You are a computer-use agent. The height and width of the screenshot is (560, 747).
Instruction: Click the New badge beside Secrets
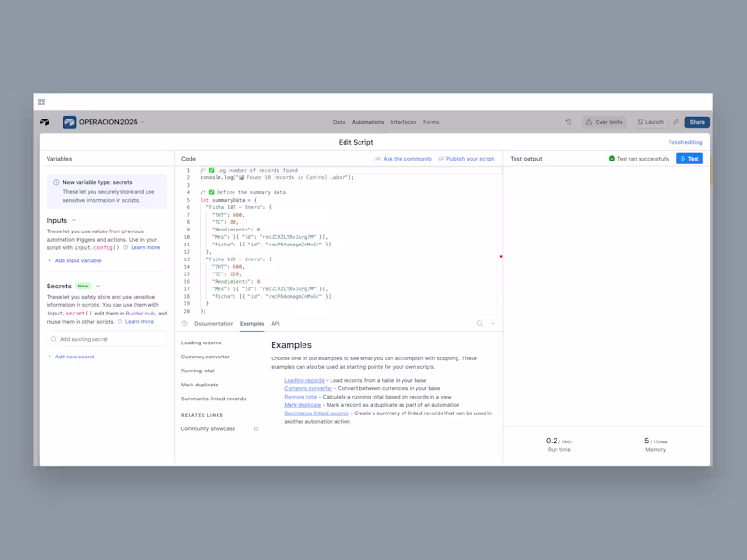[83, 287]
